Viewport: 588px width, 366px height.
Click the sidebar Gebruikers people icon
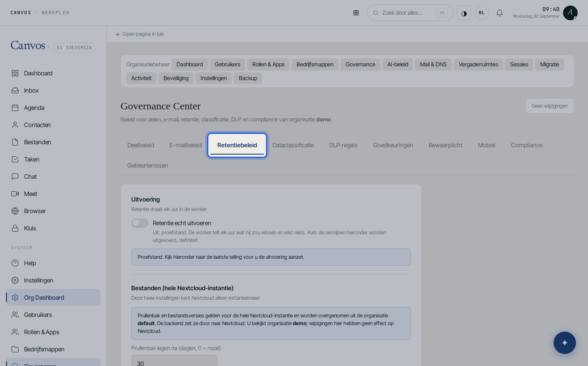pos(15,315)
